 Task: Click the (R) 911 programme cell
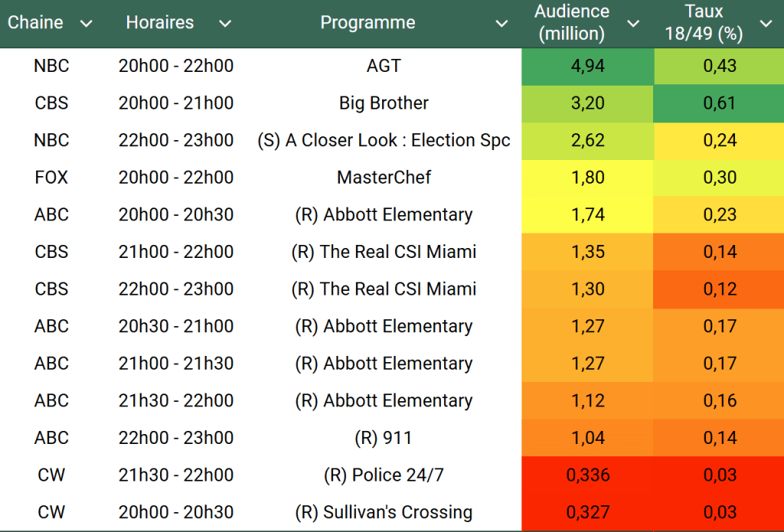click(x=384, y=438)
